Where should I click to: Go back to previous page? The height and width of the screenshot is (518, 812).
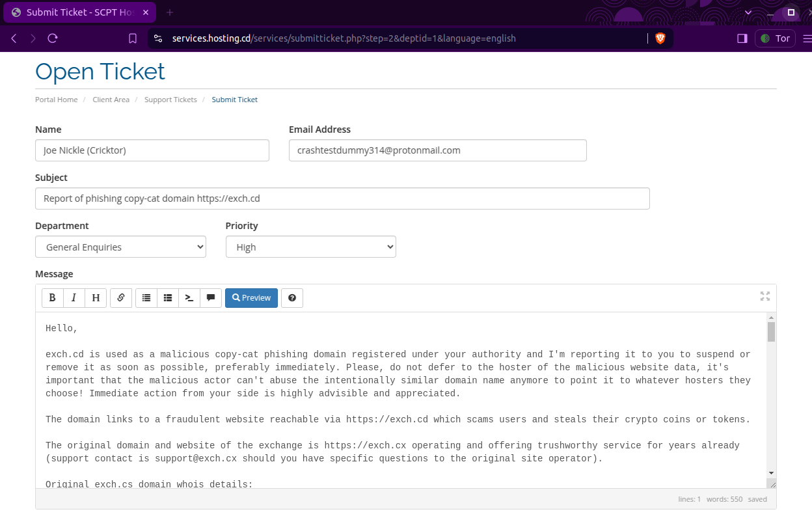pyautogui.click(x=14, y=38)
